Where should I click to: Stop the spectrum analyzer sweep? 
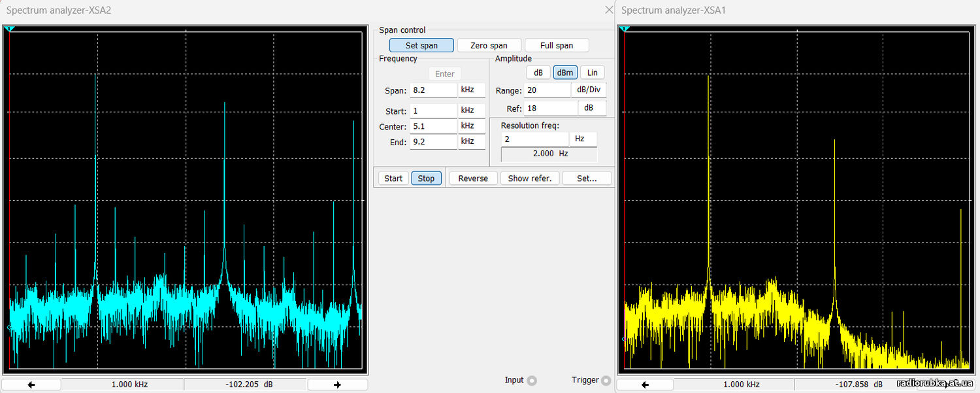point(426,178)
